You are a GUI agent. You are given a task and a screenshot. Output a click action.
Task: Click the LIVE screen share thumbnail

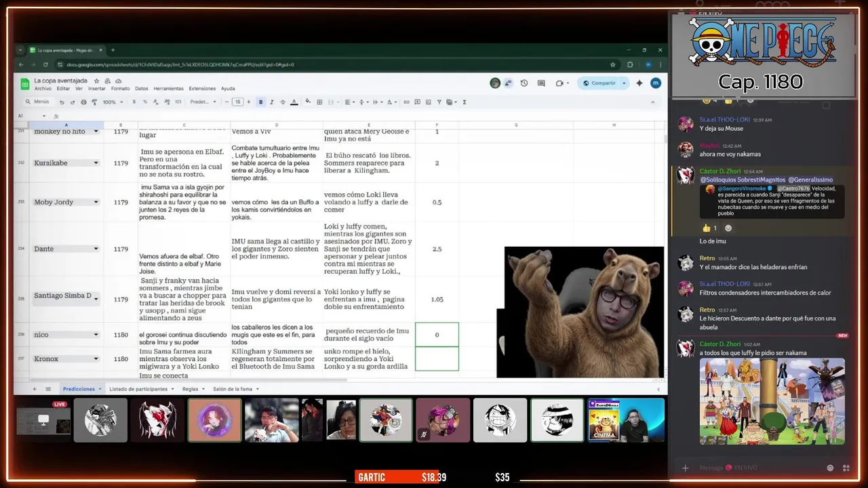pyautogui.click(x=43, y=420)
